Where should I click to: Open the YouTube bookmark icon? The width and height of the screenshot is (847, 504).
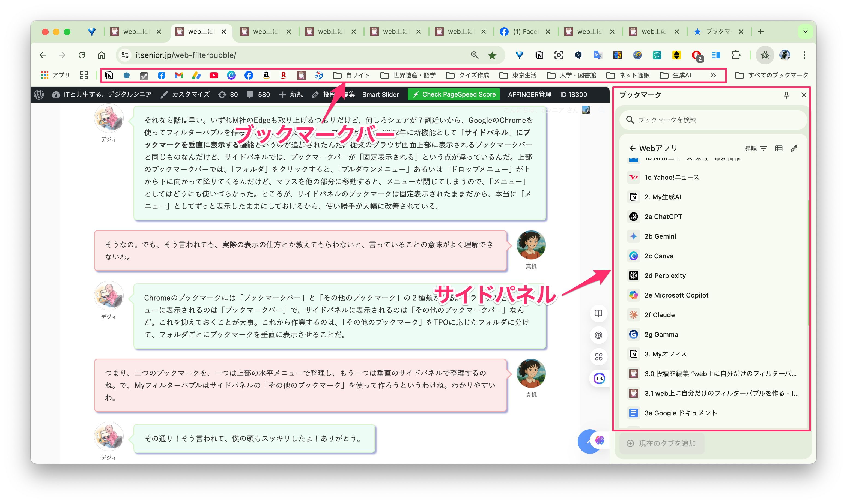[214, 75]
